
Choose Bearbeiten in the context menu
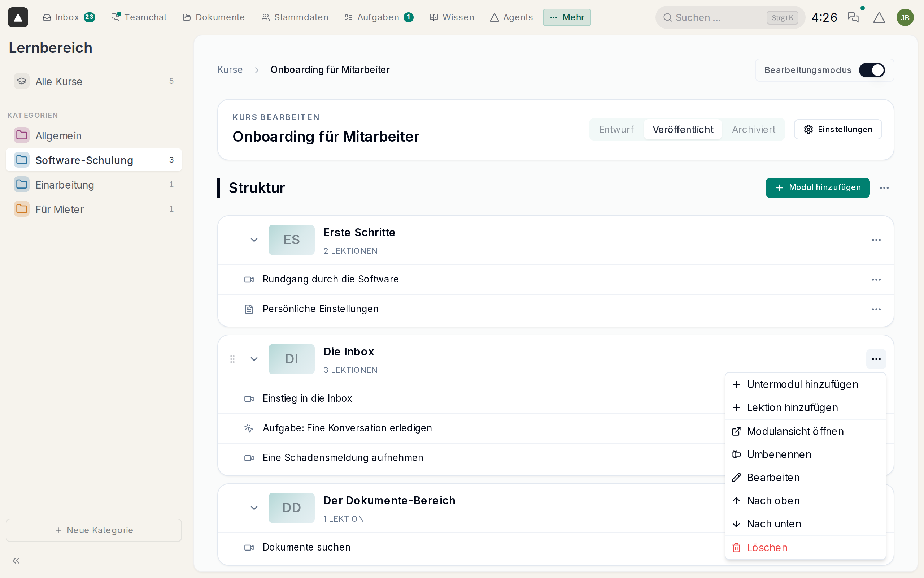tap(805, 478)
